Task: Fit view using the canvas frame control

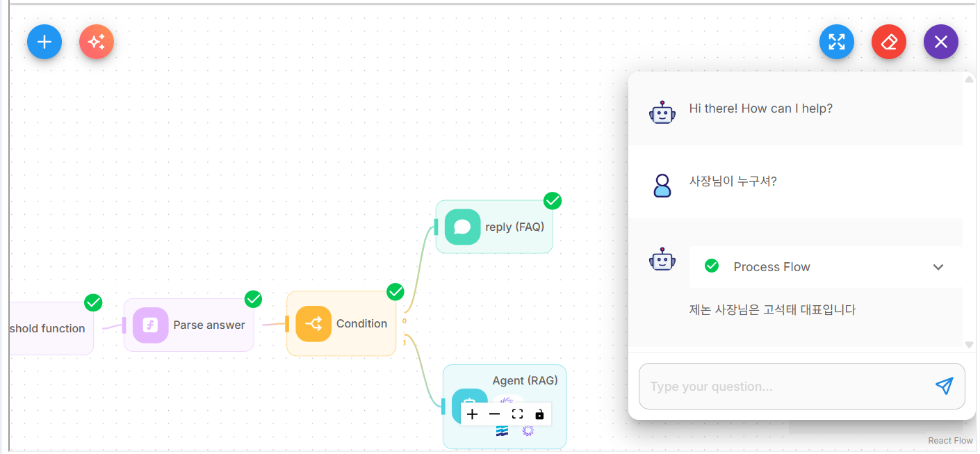Action: pyautogui.click(x=517, y=414)
